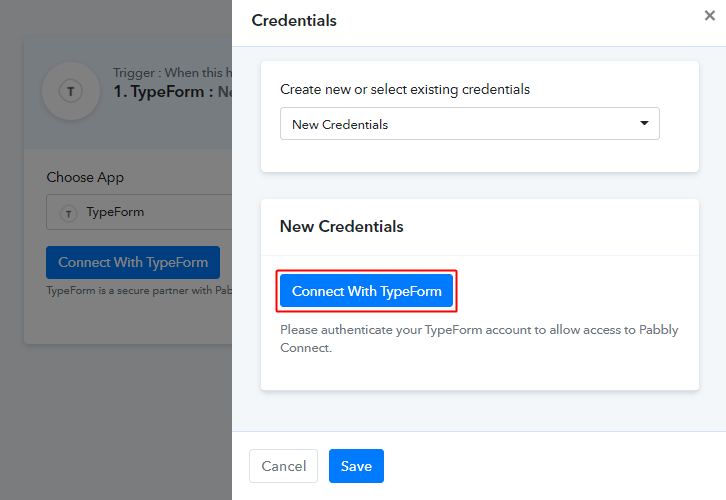This screenshot has width=726, height=500.
Task: Click the Save button
Action: point(356,466)
